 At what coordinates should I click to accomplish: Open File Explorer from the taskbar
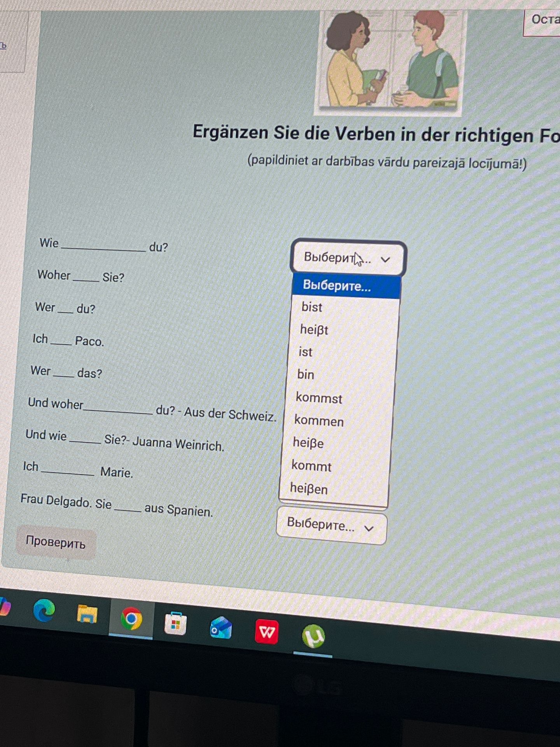pyautogui.click(x=87, y=614)
